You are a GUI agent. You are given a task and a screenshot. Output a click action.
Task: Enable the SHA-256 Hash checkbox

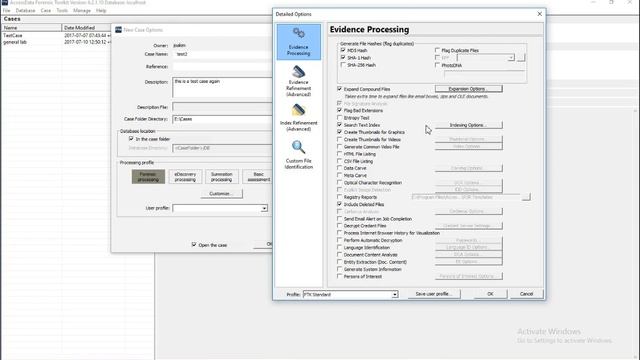343,65
